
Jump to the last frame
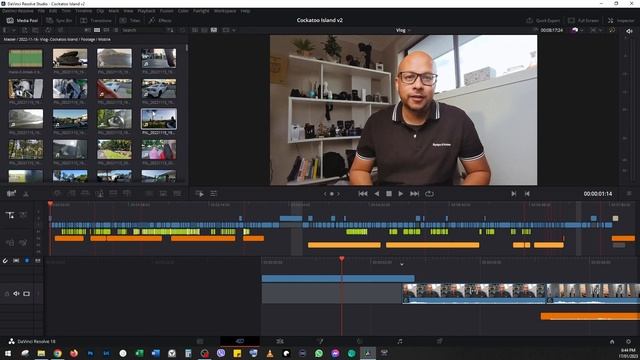pyautogui.click(x=414, y=194)
